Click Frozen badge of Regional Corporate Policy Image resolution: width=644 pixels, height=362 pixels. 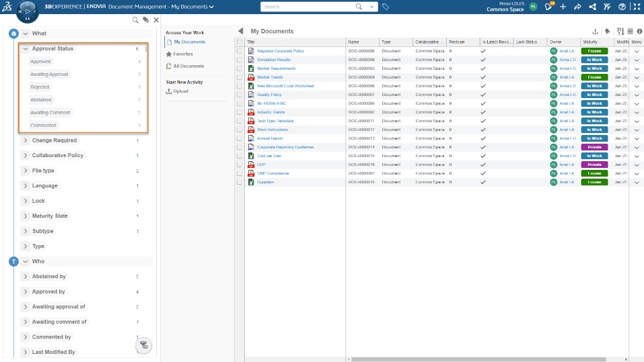tap(594, 51)
